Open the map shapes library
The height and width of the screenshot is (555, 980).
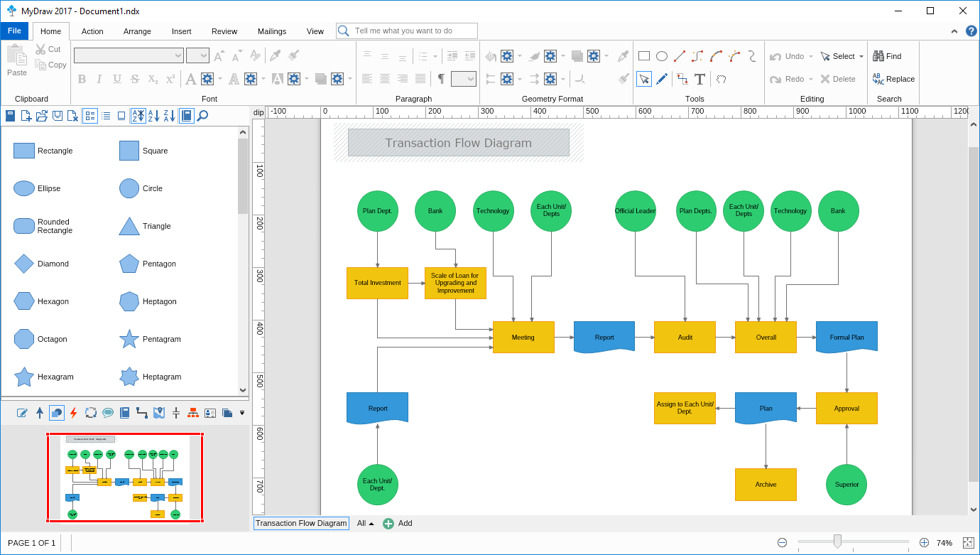coord(158,413)
